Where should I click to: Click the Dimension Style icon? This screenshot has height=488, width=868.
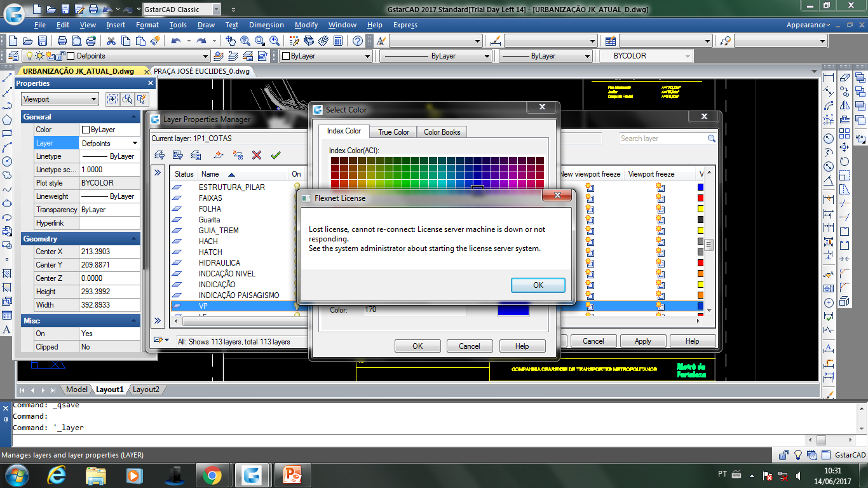tap(496, 41)
